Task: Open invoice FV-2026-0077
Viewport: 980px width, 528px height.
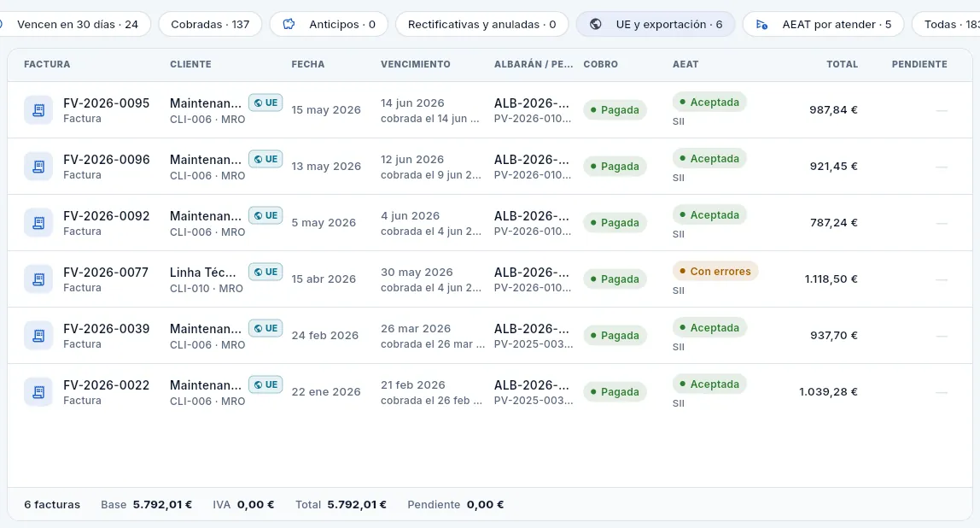Action: coord(106,273)
